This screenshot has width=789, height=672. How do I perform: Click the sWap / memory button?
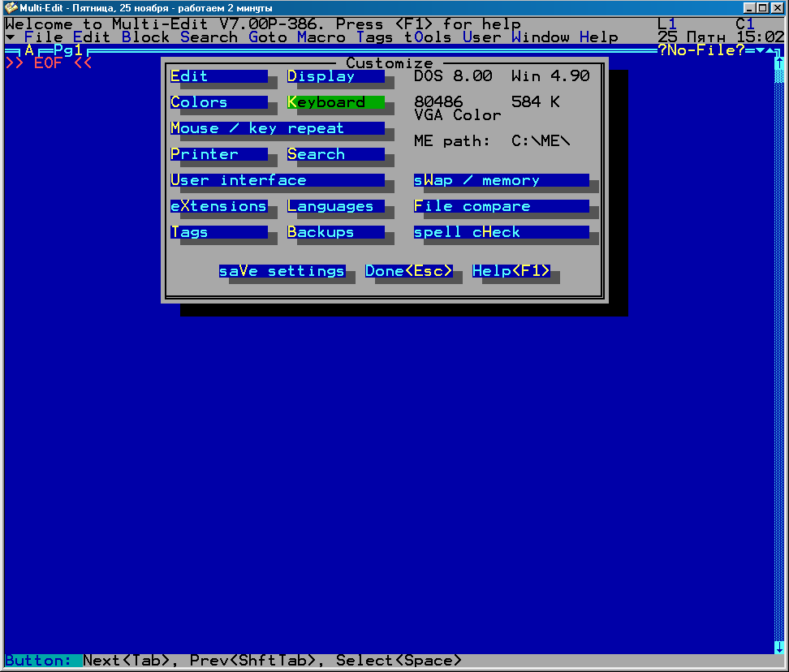tap(501, 180)
